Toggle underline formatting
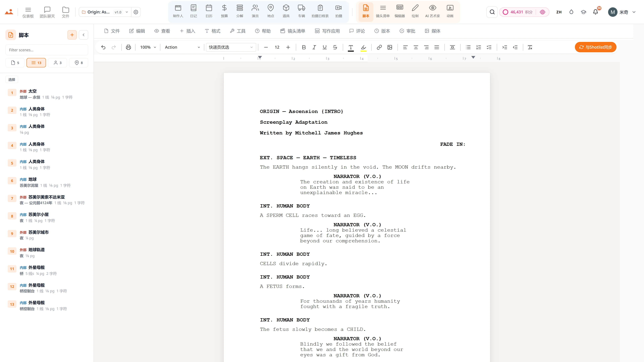The image size is (644, 362). (325, 47)
